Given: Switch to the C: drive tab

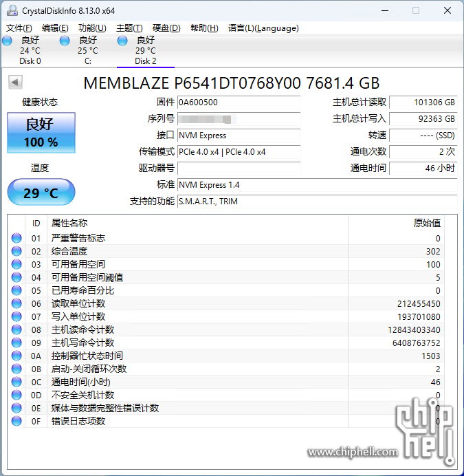Looking at the screenshot, I should 88,50.
